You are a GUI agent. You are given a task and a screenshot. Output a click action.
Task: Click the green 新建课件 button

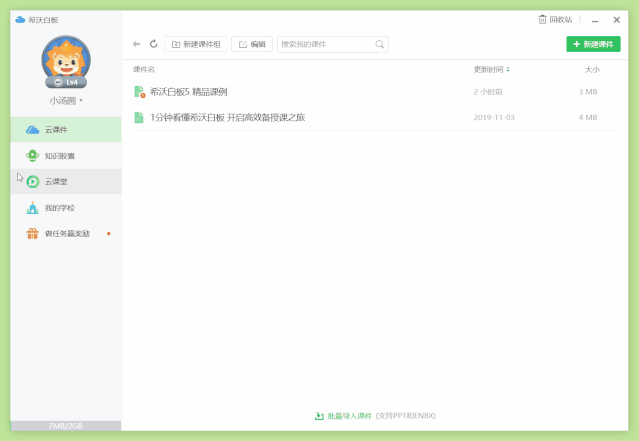(x=593, y=44)
